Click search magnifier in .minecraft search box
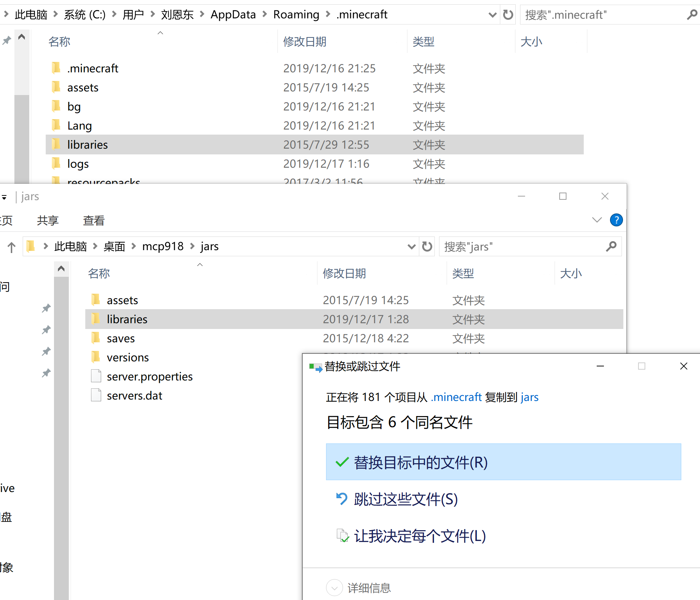700x600 pixels. tap(692, 15)
